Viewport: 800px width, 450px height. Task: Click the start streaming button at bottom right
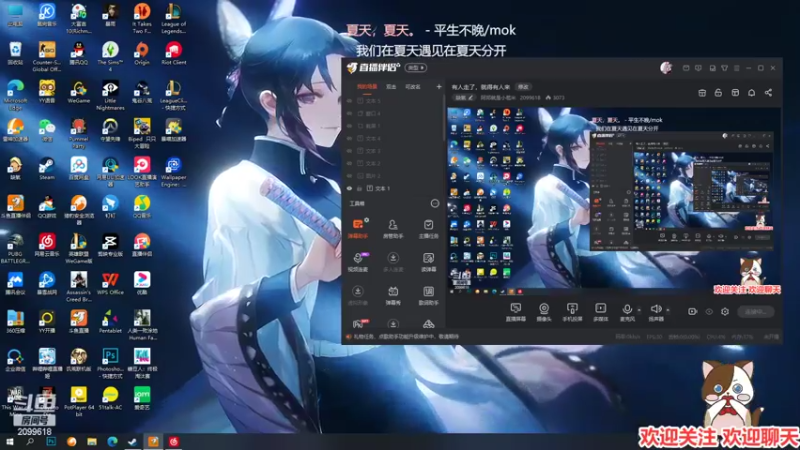pos(756,312)
